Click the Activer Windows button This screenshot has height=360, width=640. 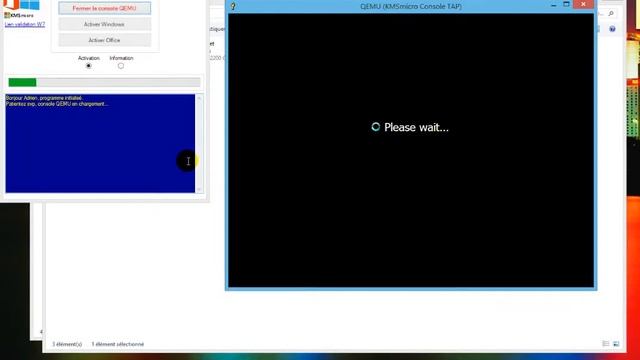pos(104,24)
